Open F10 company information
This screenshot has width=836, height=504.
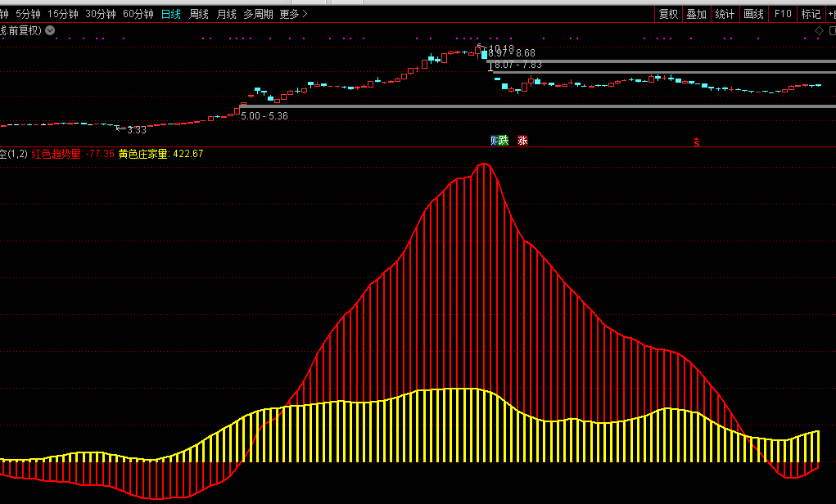783,14
